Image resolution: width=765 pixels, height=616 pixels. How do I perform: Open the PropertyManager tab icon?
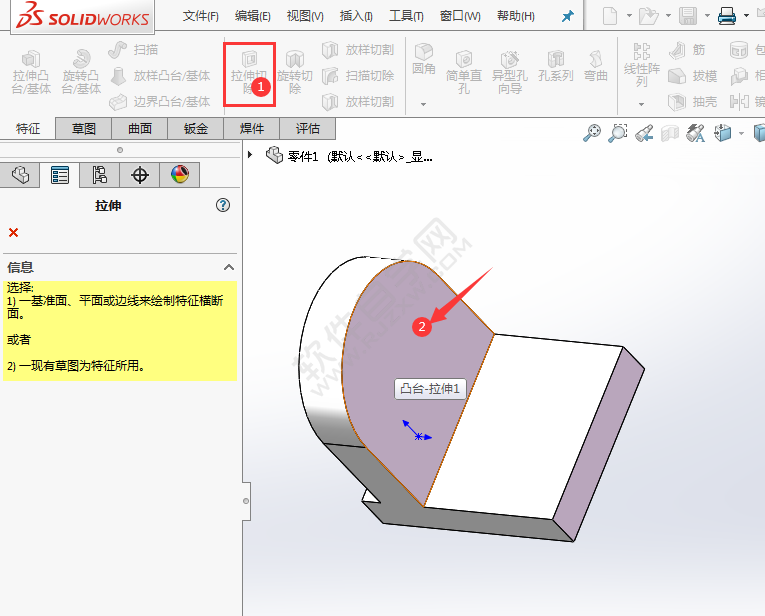click(60, 175)
